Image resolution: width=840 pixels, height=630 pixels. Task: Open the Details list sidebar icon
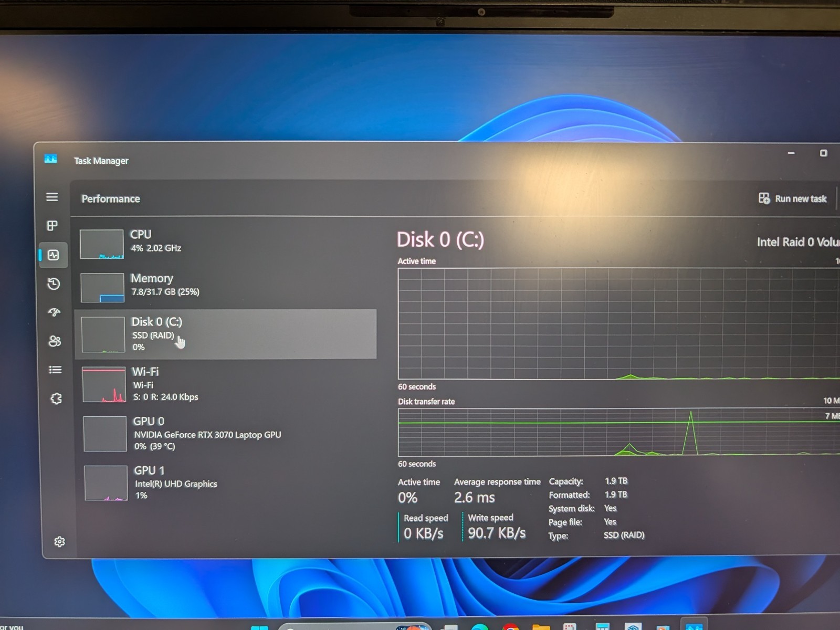tap(55, 370)
